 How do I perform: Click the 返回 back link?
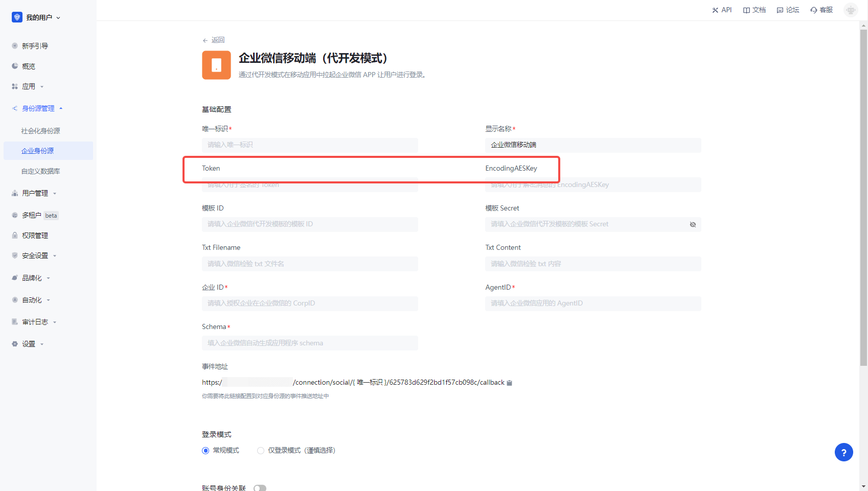tap(214, 40)
